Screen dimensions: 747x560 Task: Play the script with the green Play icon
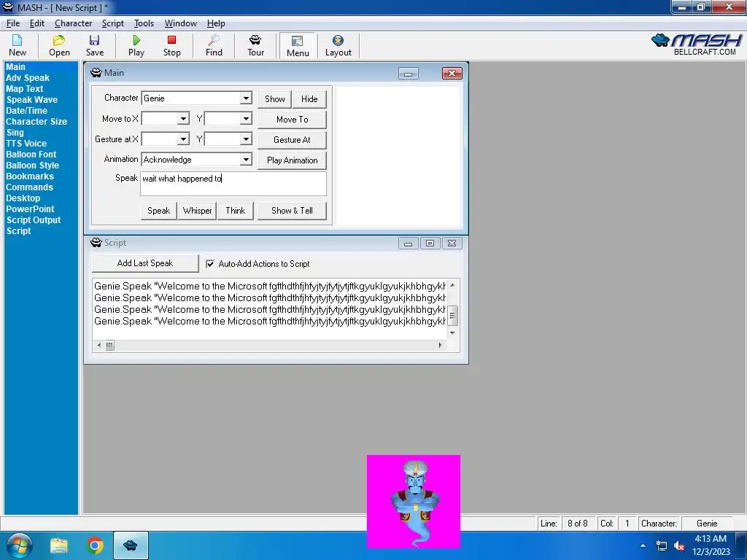coord(136,46)
